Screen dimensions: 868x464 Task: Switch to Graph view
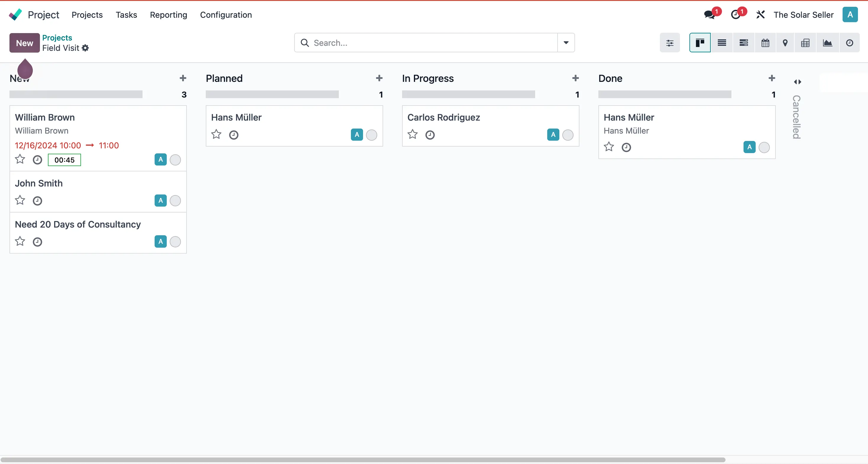point(827,43)
